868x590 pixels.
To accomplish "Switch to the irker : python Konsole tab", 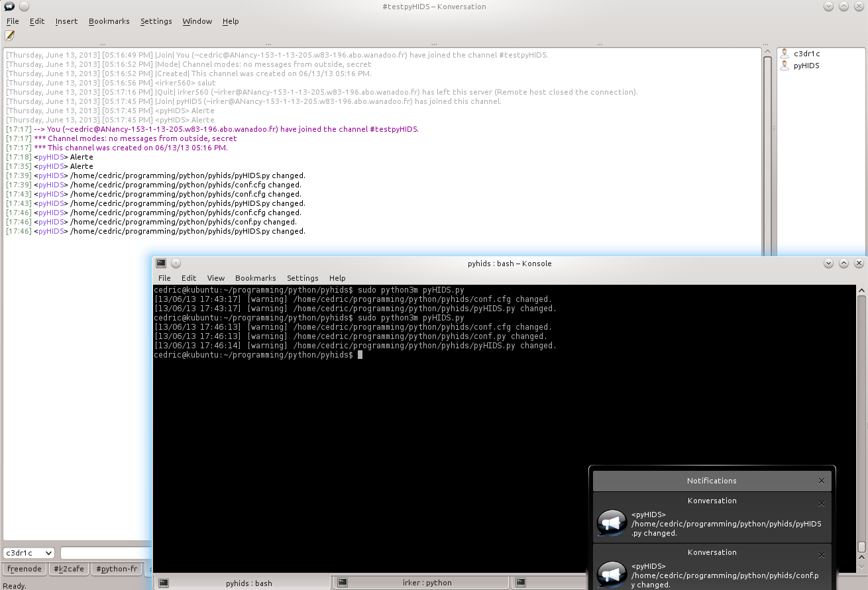I will [x=421, y=583].
